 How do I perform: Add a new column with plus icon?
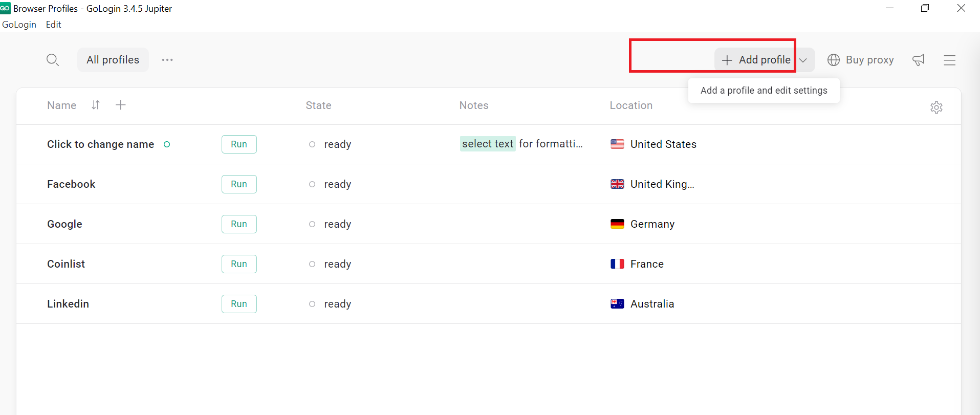(x=121, y=105)
